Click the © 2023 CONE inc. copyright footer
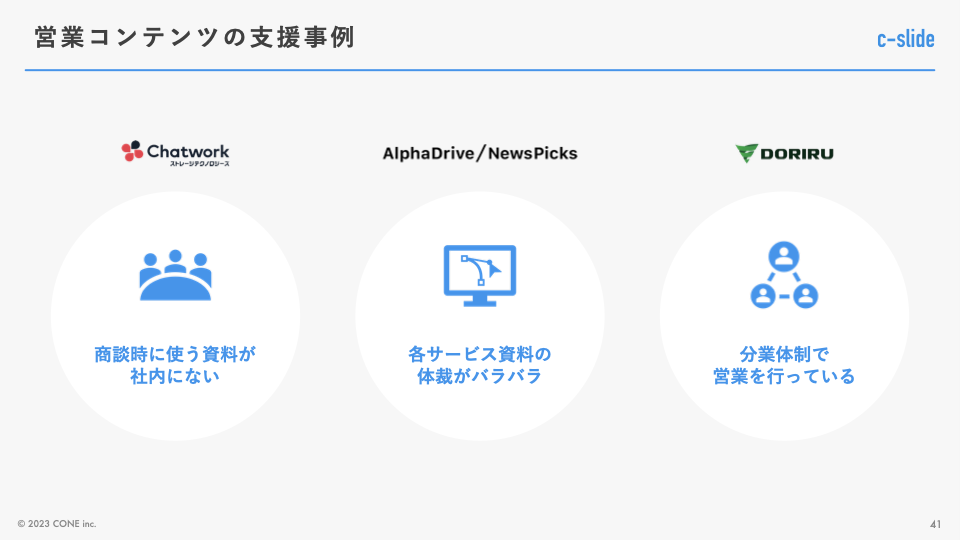The height and width of the screenshot is (540, 960). coord(57,524)
